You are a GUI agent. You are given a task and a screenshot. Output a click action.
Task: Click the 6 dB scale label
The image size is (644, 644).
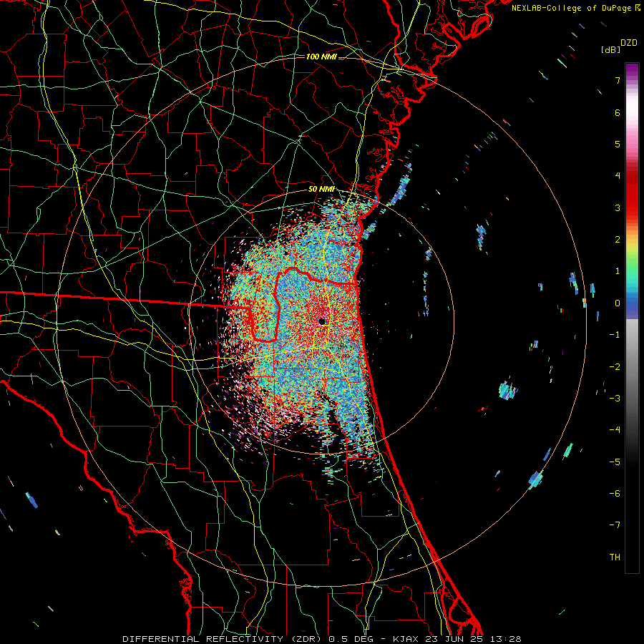(x=618, y=112)
